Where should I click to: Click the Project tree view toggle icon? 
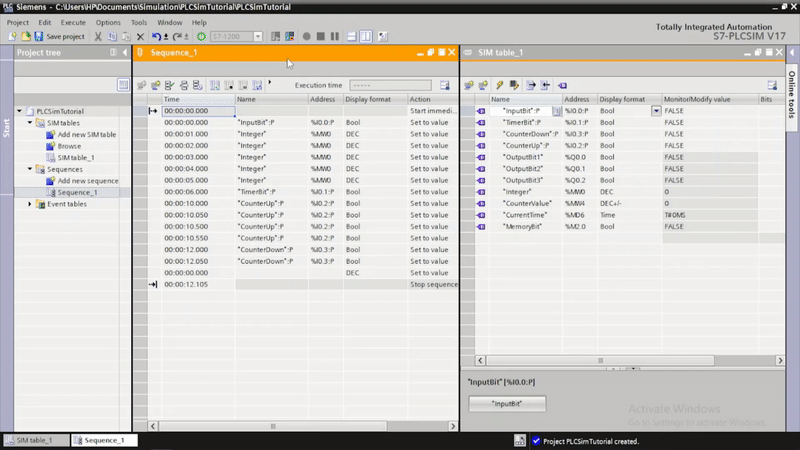(123, 85)
